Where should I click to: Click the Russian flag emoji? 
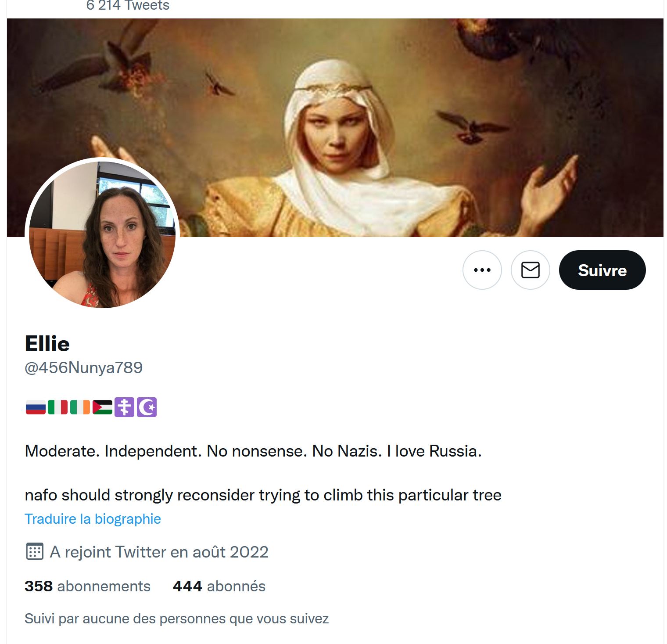point(36,407)
